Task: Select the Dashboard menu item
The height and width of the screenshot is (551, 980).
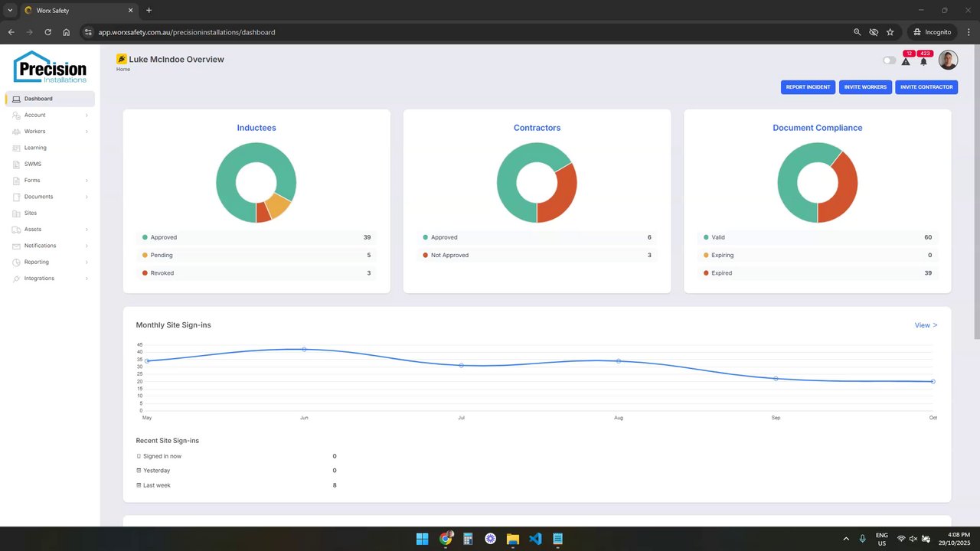Action: pos(50,99)
